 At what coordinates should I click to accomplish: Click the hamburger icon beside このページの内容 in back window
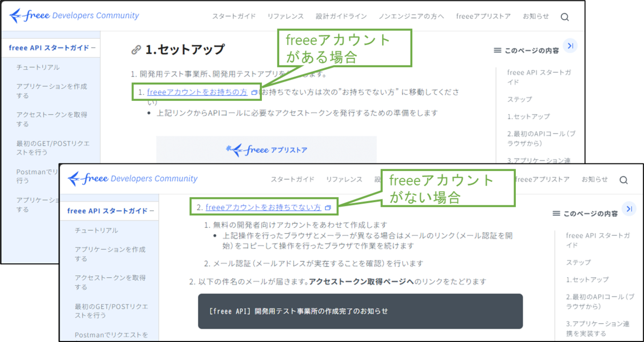tap(497, 50)
